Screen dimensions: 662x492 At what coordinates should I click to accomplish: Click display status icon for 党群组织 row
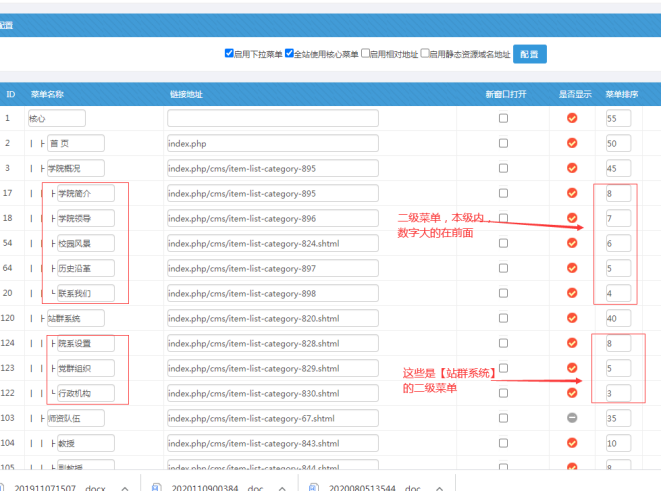click(572, 368)
